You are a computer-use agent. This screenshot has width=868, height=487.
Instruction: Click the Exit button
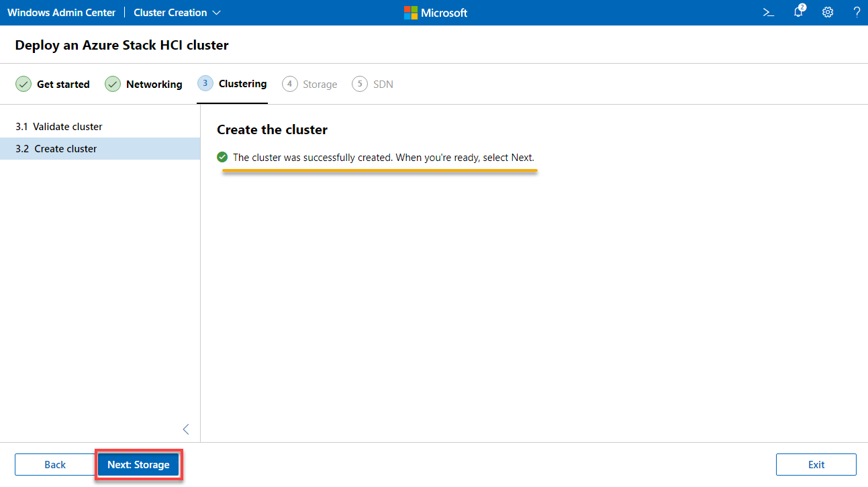(x=816, y=464)
